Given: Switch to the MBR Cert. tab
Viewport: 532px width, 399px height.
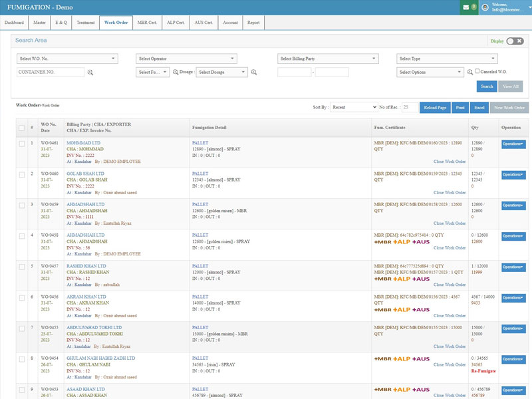Looking at the screenshot, I should pos(149,22).
